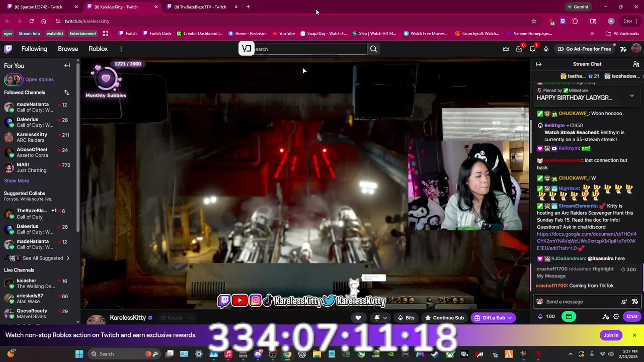The height and width of the screenshot is (362, 644).
Task: Reload the page
Action: click(x=31, y=21)
